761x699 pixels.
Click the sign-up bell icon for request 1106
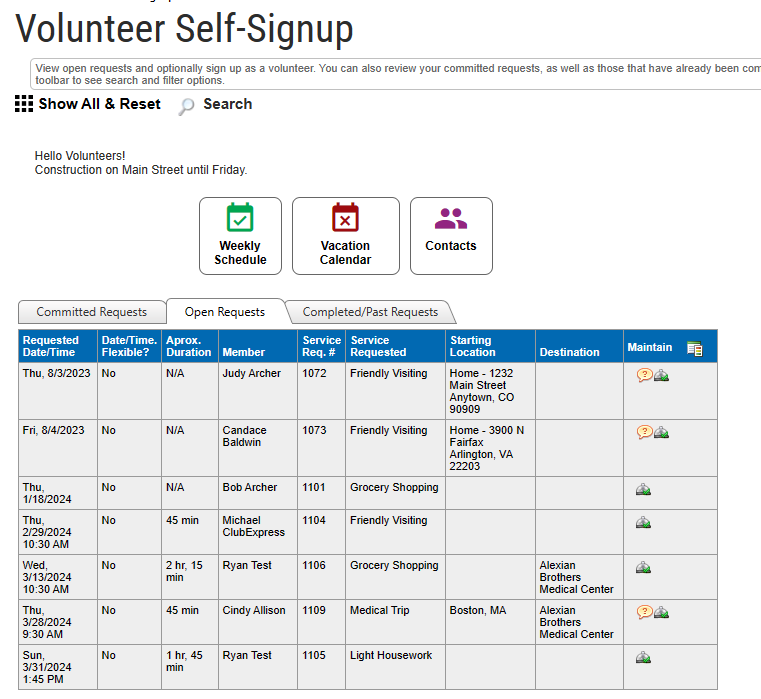[643, 568]
